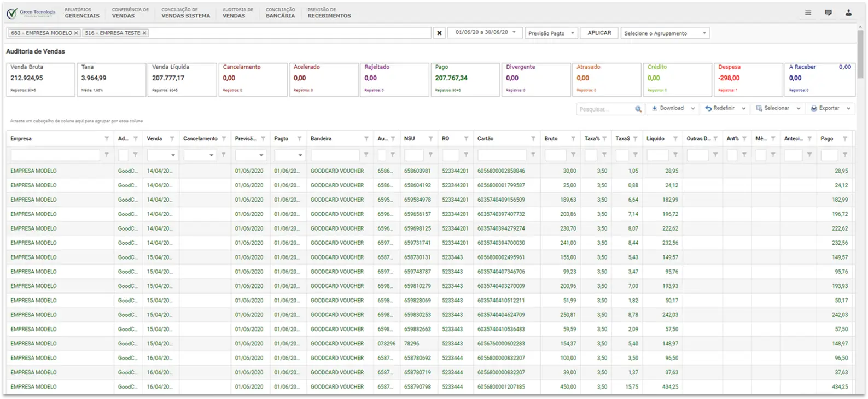Open Auditoria de Vendas menu
Viewport: 868px width, 399px height.
point(238,13)
